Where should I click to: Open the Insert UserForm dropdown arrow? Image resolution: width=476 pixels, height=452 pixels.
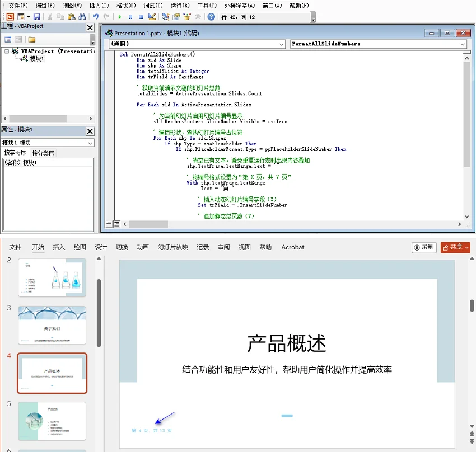[x=28, y=17]
